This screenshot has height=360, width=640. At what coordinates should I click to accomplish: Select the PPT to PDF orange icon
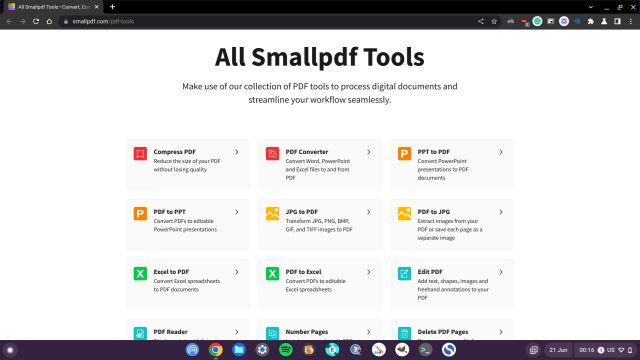coord(404,154)
